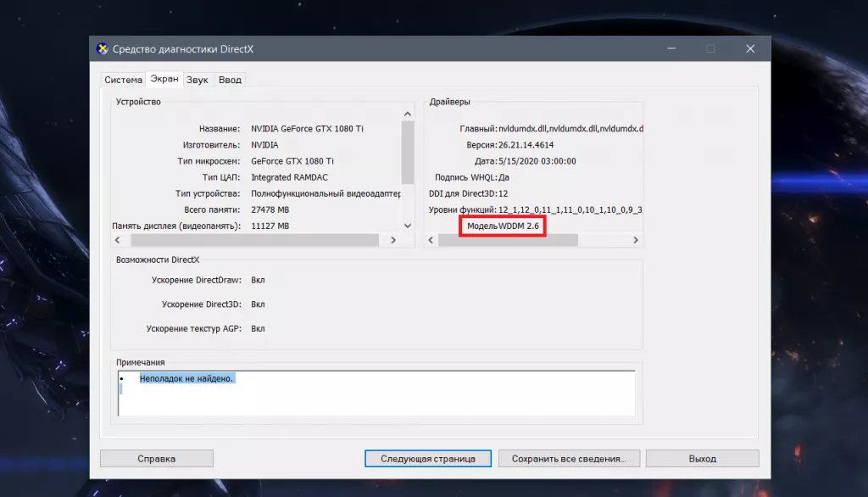Switch to the Система tab

[123, 80]
